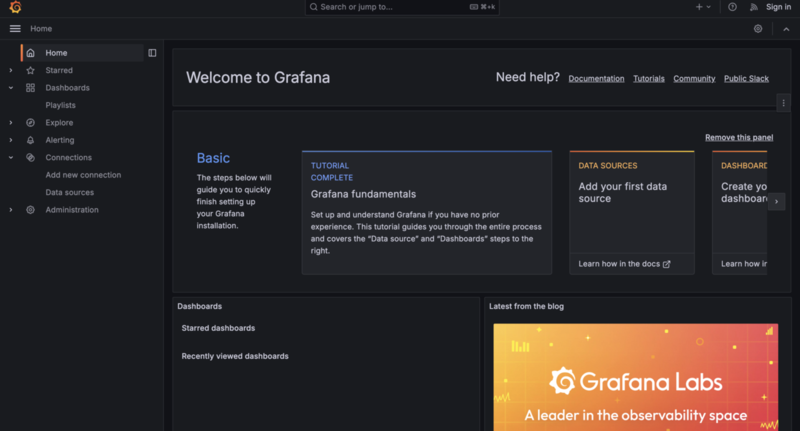Click the Grafana Labs blog image
The height and width of the screenshot is (431, 800).
[636, 377]
